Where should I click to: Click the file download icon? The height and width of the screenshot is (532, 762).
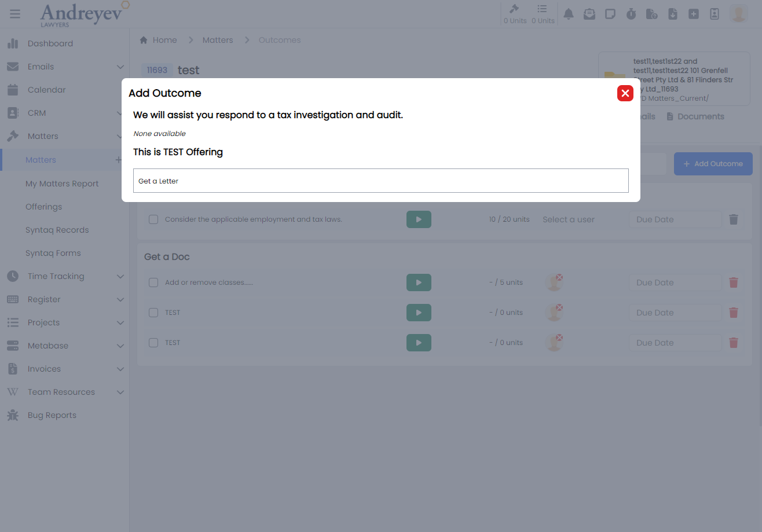[672, 14]
